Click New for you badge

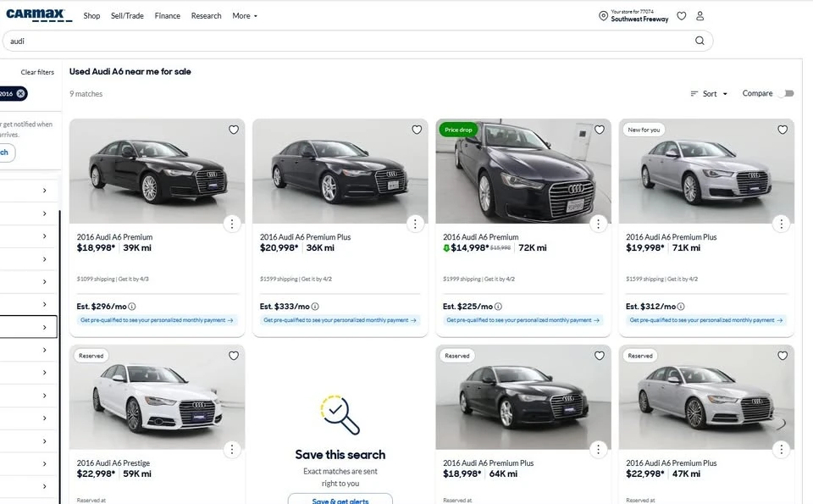pyautogui.click(x=644, y=130)
